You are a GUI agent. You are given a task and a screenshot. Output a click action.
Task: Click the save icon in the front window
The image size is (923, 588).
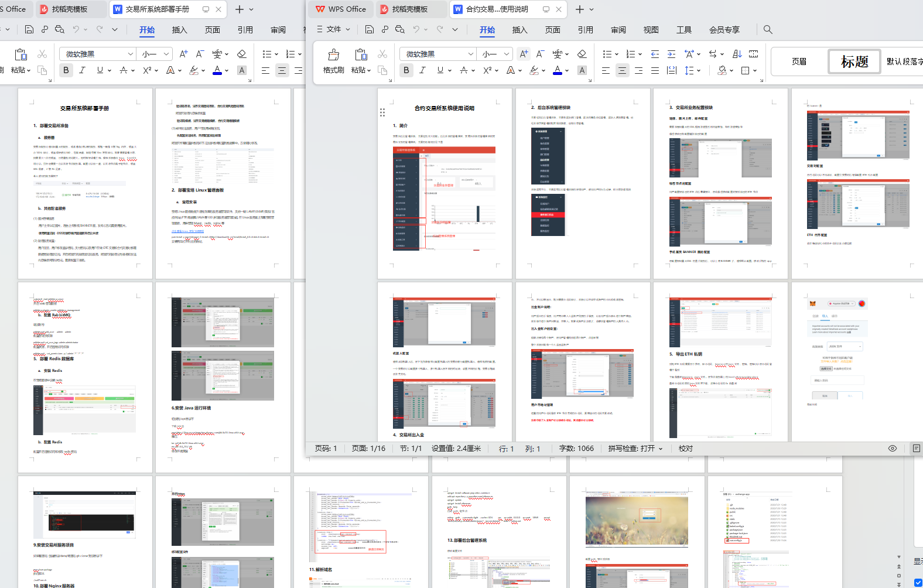(369, 29)
